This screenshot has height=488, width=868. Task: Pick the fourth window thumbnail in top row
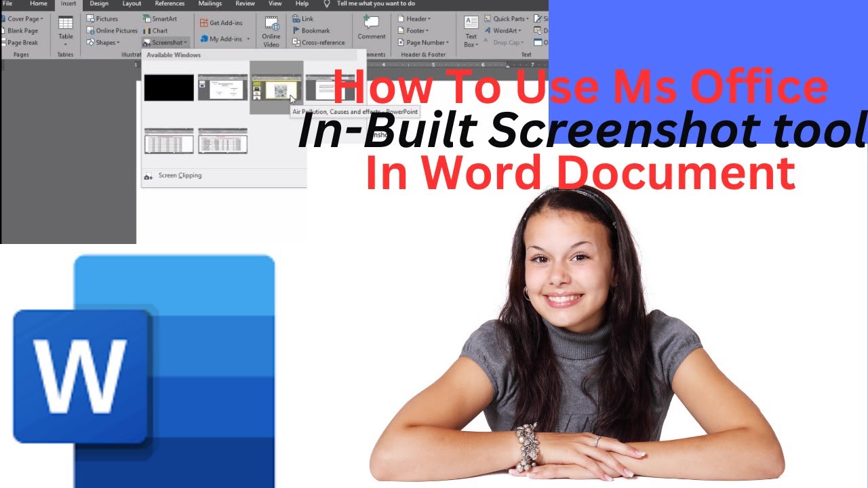330,87
